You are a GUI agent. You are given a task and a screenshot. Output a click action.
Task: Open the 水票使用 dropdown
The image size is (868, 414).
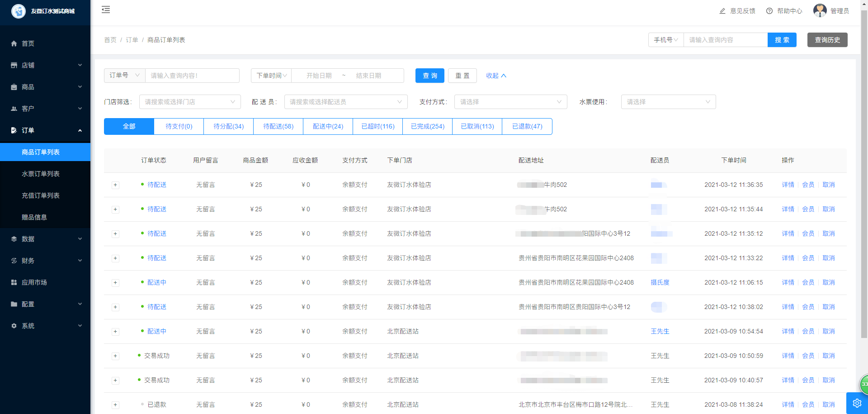pyautogui.click(x=669, y=102)
